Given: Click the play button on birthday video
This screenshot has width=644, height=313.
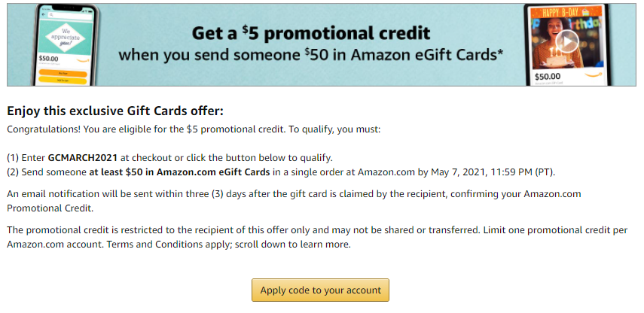Looking at the screenshot, I should coord(567,41).
